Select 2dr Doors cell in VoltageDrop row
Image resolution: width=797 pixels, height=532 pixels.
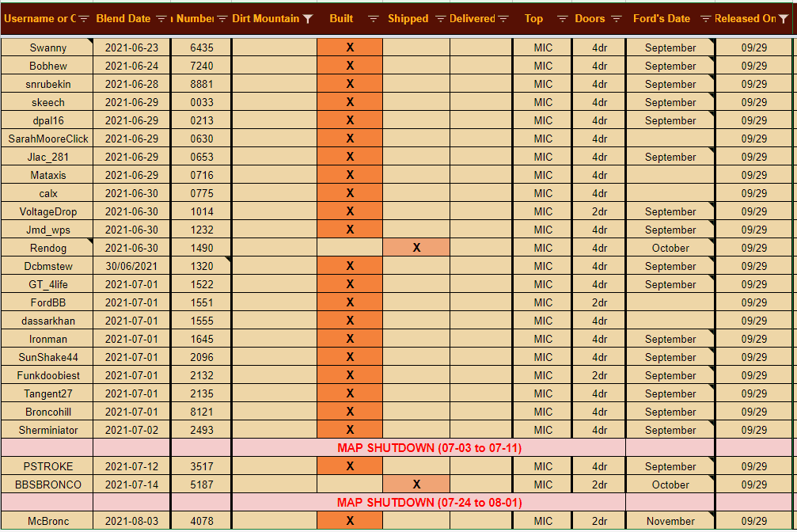(x=599, y=212)
